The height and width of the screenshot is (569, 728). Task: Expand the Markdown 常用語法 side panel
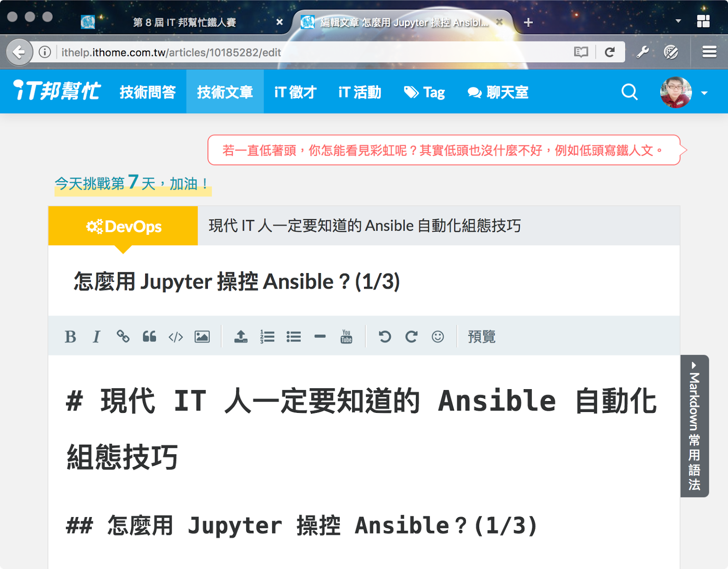(x=694, y=426)
